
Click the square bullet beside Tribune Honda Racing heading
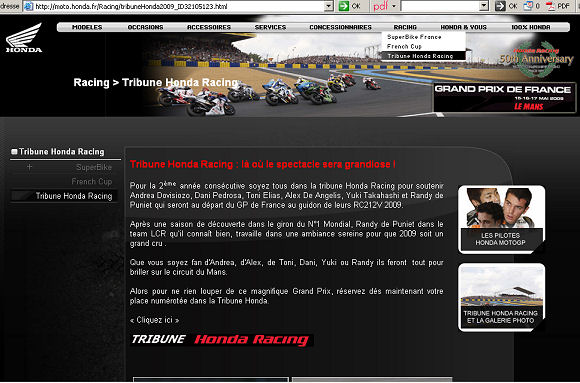[14, 152]
